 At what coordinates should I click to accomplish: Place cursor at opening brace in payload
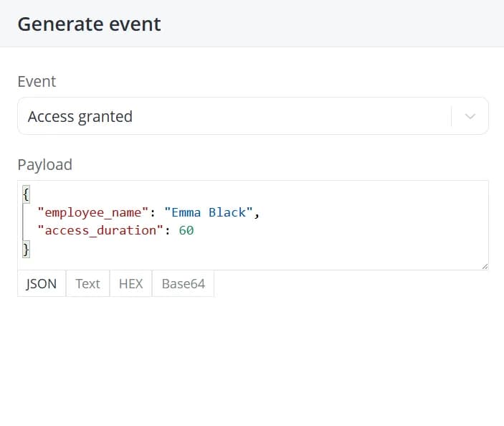click(x=27, y=194)
